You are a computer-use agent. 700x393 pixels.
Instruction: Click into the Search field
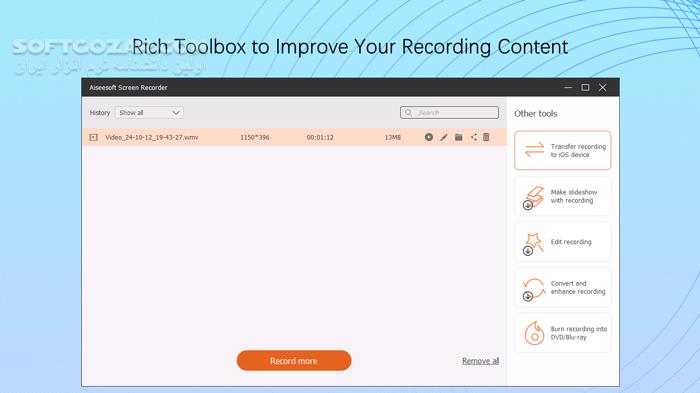tap(450, 113)
